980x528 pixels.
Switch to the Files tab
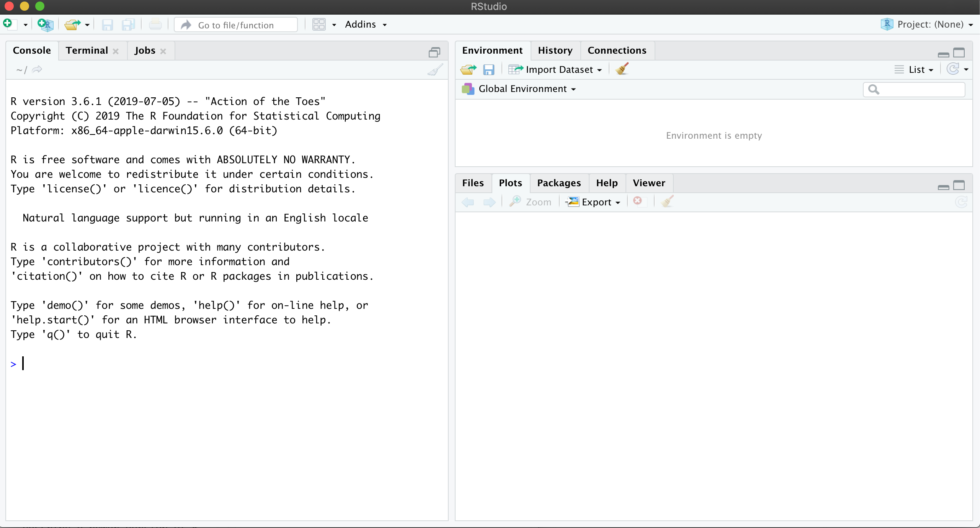coord(473,183)
